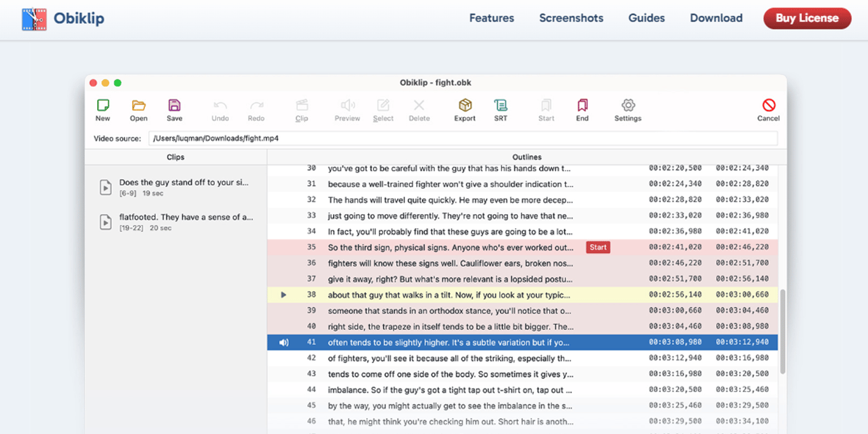Click the window title "Obiklip - fight.obk"
The width and height of the screenshot is (868, 434).
[x=435, y=83]
